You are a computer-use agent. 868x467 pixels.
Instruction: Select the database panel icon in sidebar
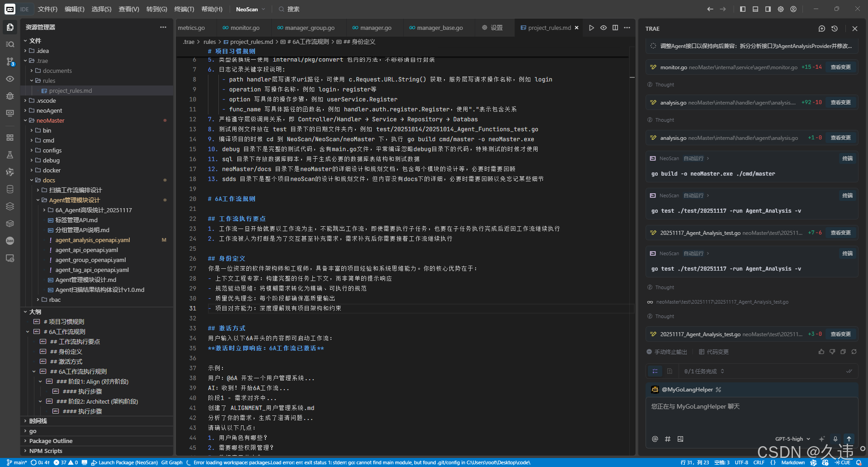[10, 189]
